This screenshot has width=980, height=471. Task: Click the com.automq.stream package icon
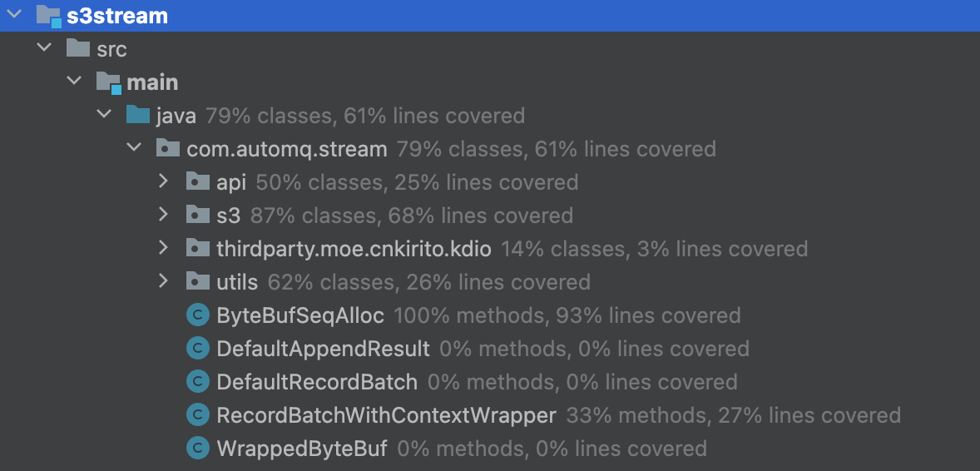click(x=167, y=149)
